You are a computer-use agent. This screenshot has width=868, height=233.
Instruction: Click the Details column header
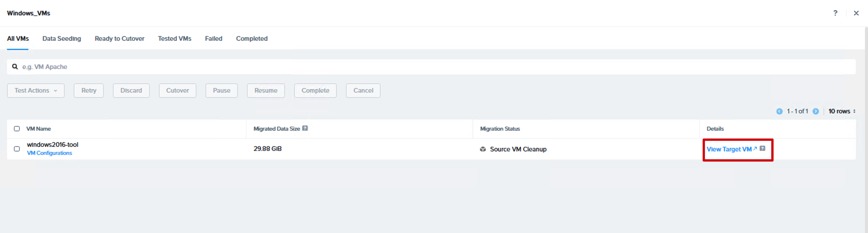(715, 129)
